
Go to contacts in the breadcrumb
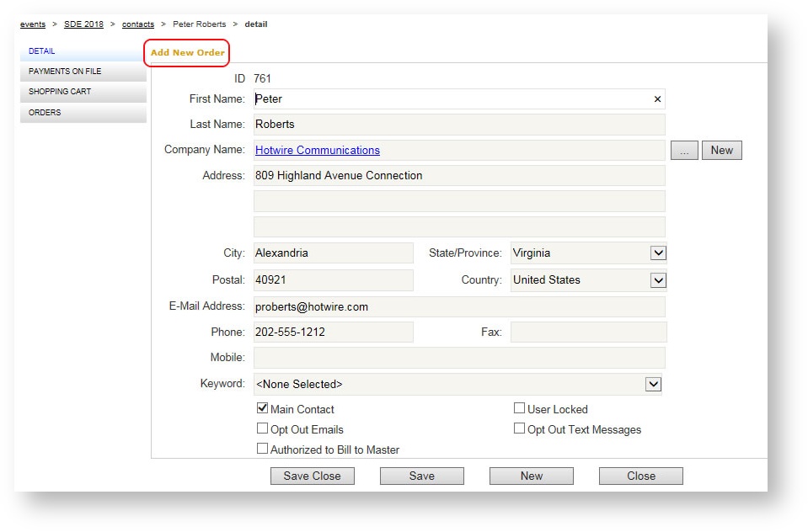click(138, 24)
